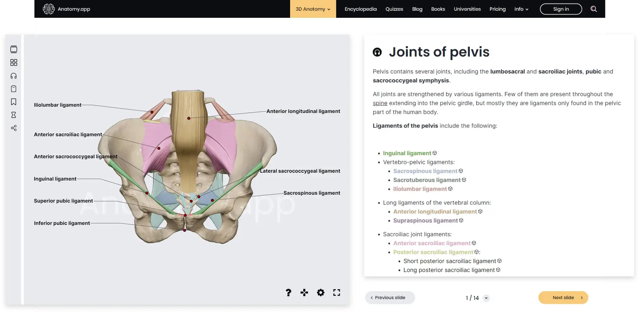The image size is (644, 315).
Task: Open the site search magnifier icon
Action: tap(594, 9)
